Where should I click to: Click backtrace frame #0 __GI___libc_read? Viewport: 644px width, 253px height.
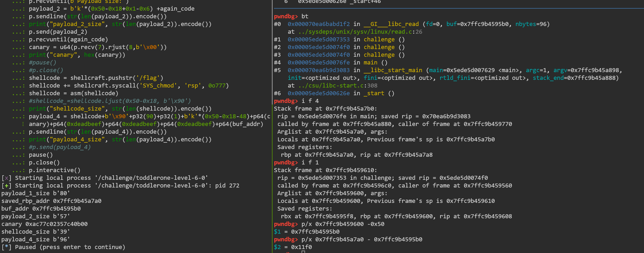412,24
